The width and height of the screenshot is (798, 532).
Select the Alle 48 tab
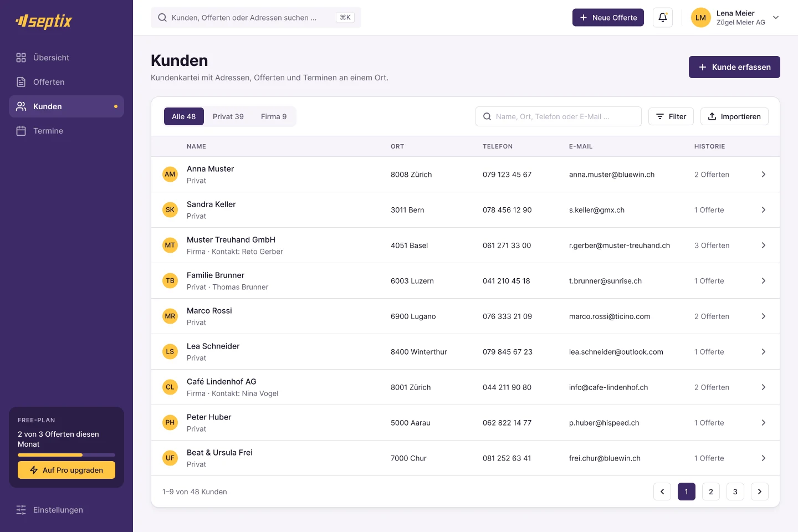coord(184,116)
